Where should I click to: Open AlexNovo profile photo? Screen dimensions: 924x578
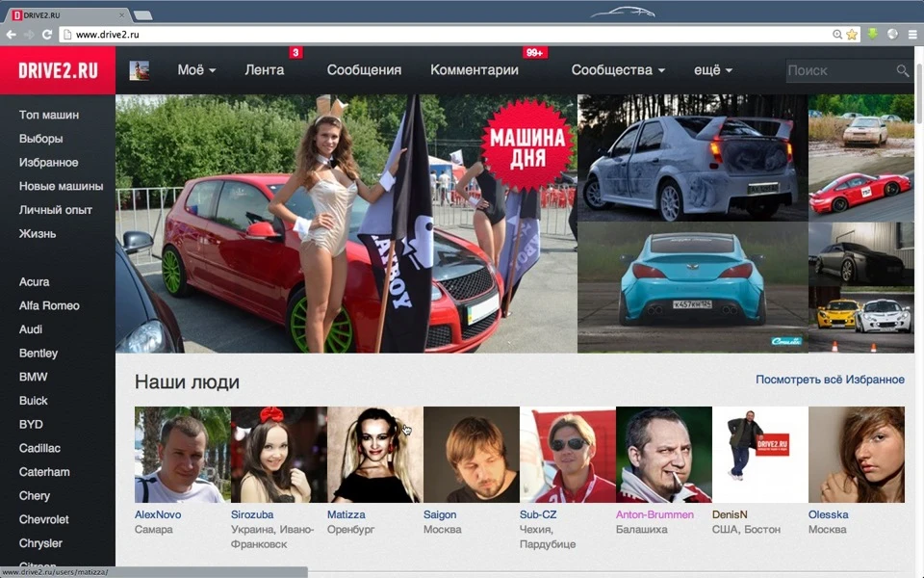tap(182, 455)
